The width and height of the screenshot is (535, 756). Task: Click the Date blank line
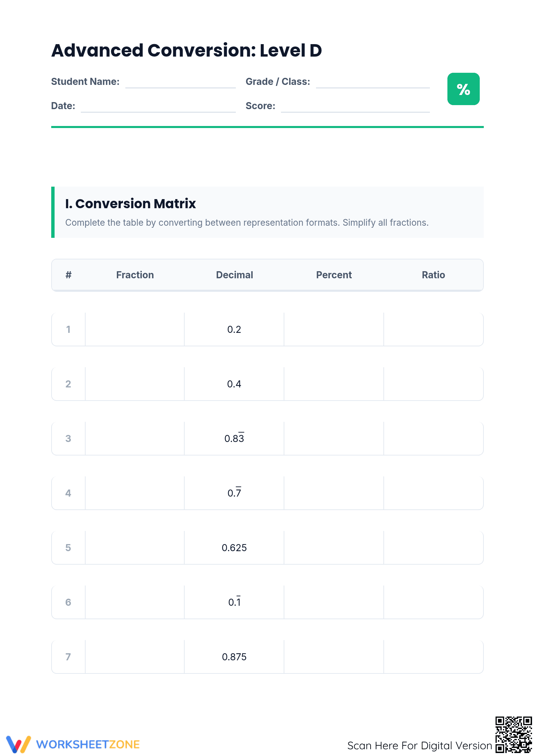pos(158,107)
